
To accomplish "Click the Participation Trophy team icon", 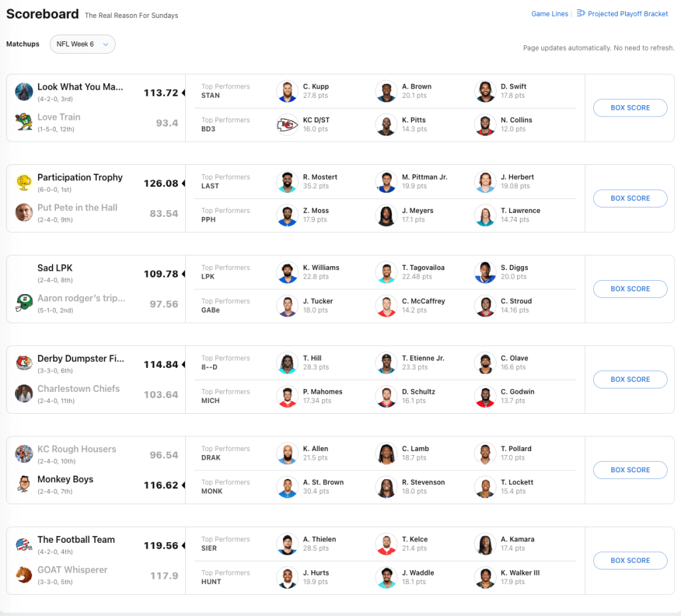I will (x=24, y=182).
